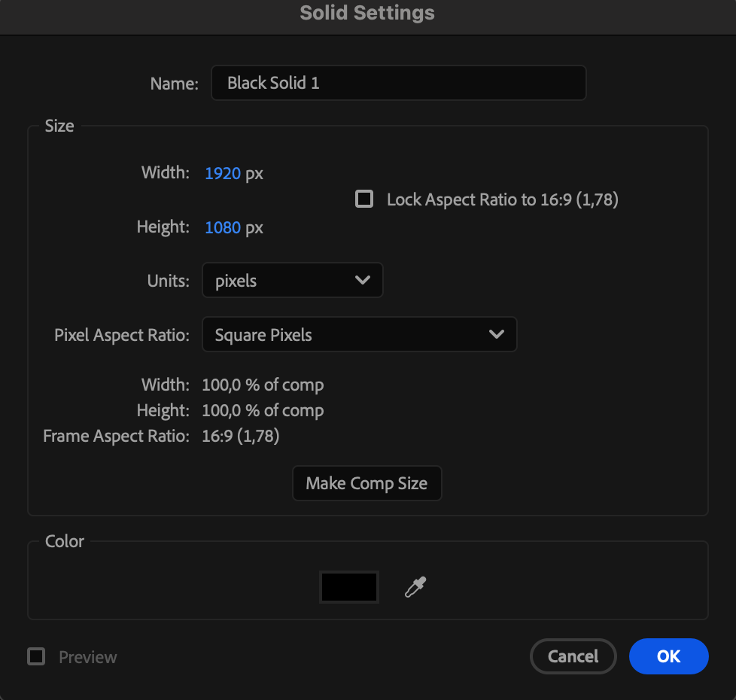This screenshot has height=700, width=736.
Task: Click the Lock Aspect Ratio to 16:9 label
Action: [502, 199]
